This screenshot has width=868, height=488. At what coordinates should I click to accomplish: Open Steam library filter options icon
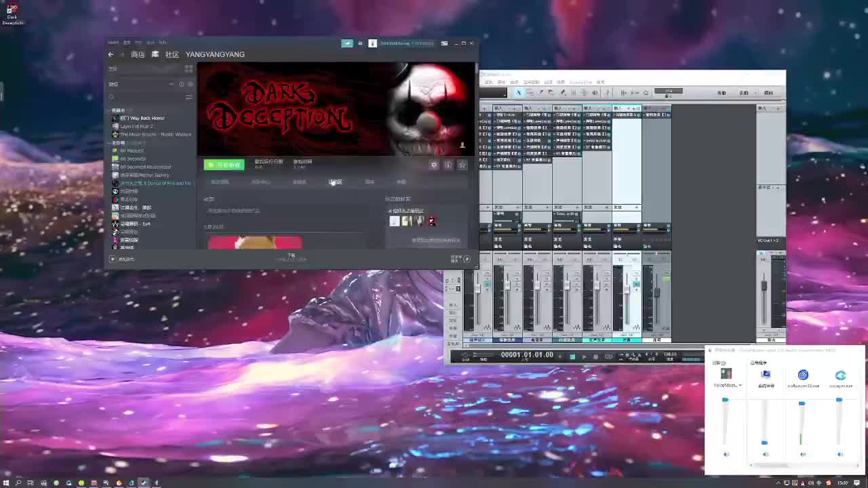(x=189, y=97)
